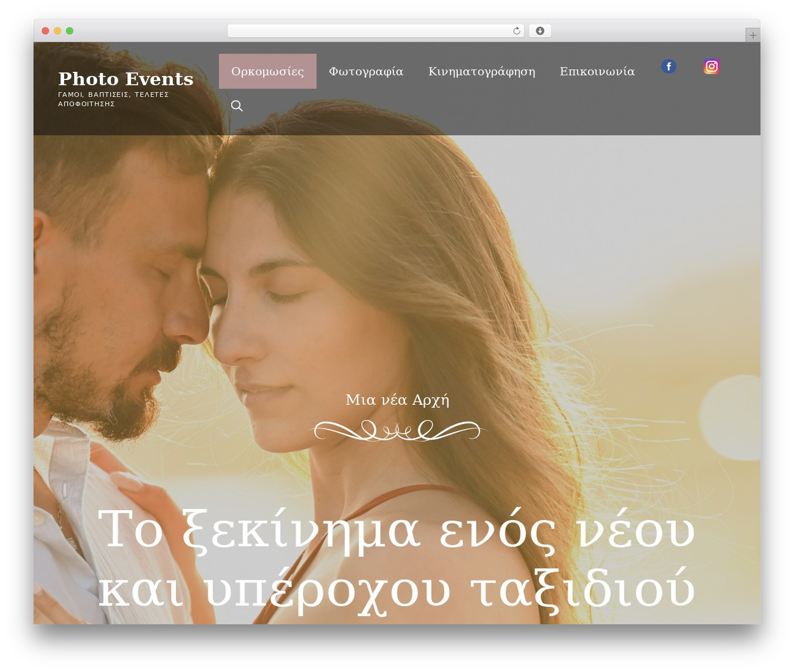This screenshot has width=794, height=672.
Task: Reload the page with refresh icon
Action: (516, 31)
